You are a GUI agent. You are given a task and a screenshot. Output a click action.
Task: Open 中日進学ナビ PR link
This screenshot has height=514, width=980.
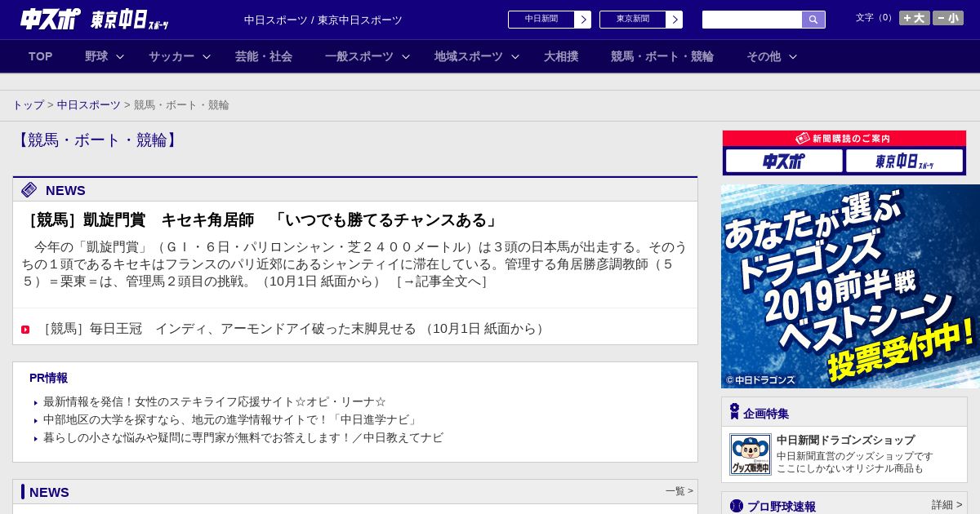tap(232, 420)
